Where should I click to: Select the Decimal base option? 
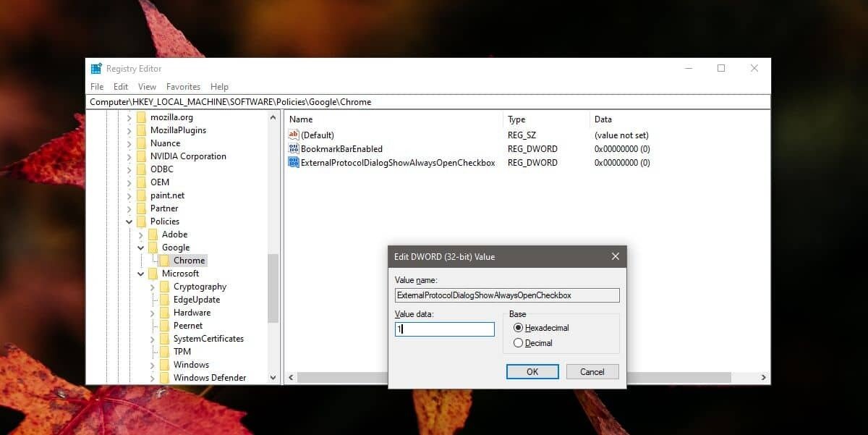pyautogui.click(x=518, y=343)
